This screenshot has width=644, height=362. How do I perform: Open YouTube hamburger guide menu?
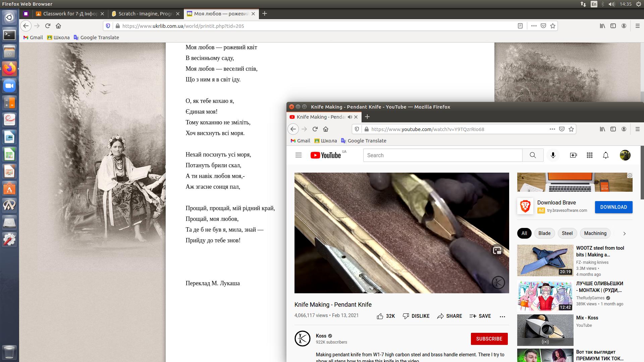tap(298, 155)
